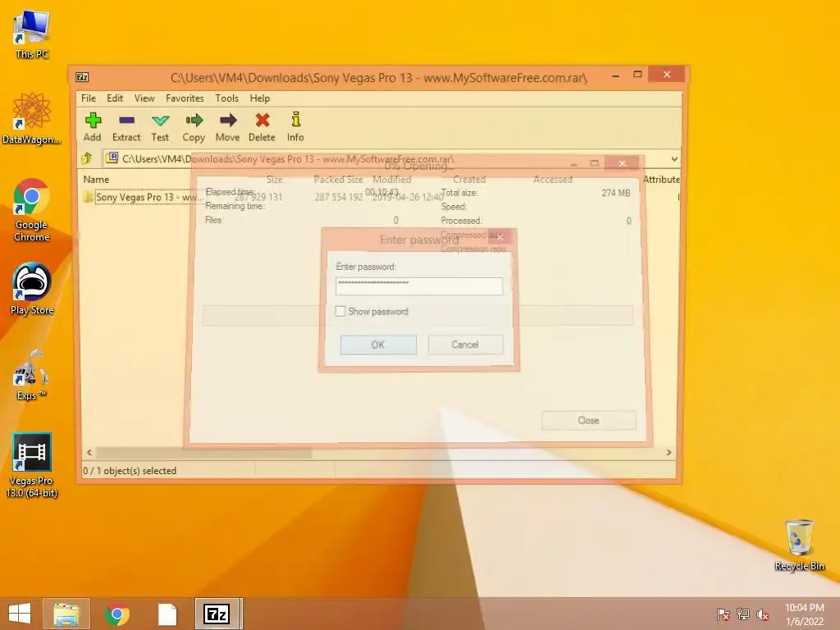This screenshot has width=840, height=630.
Task: Open the Windows Start button
Action: coord(20,614)
